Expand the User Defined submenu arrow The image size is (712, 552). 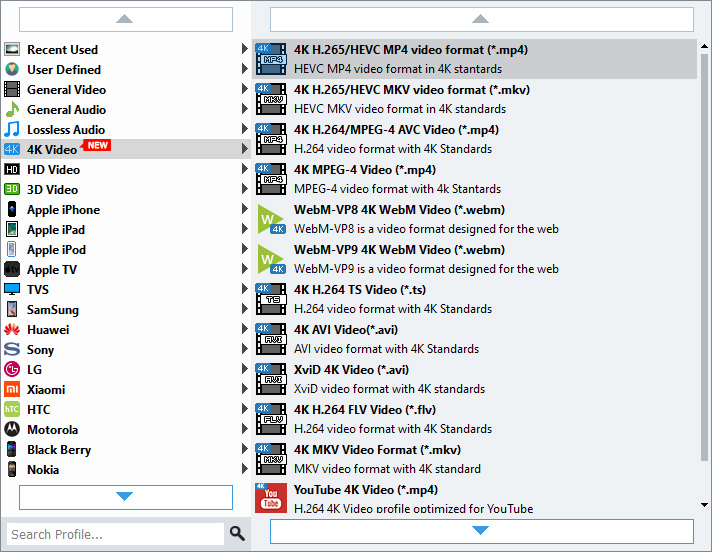tap(244, 69)
